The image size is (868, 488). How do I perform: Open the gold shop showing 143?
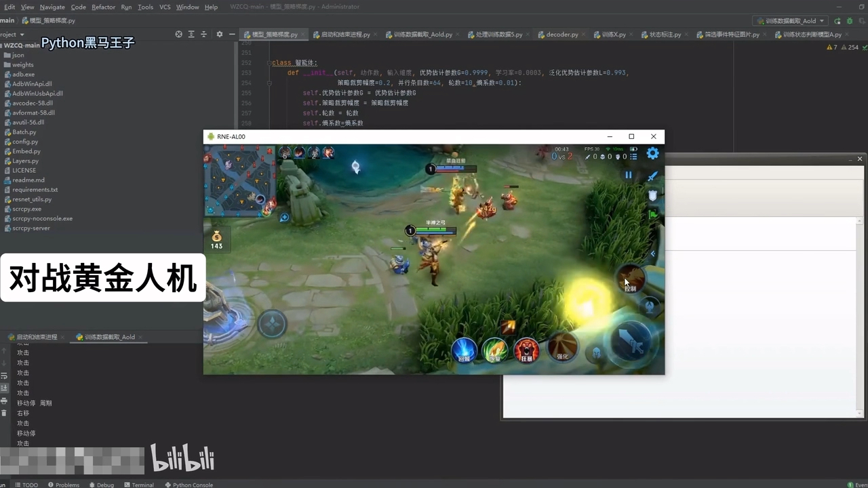point(216,240)
